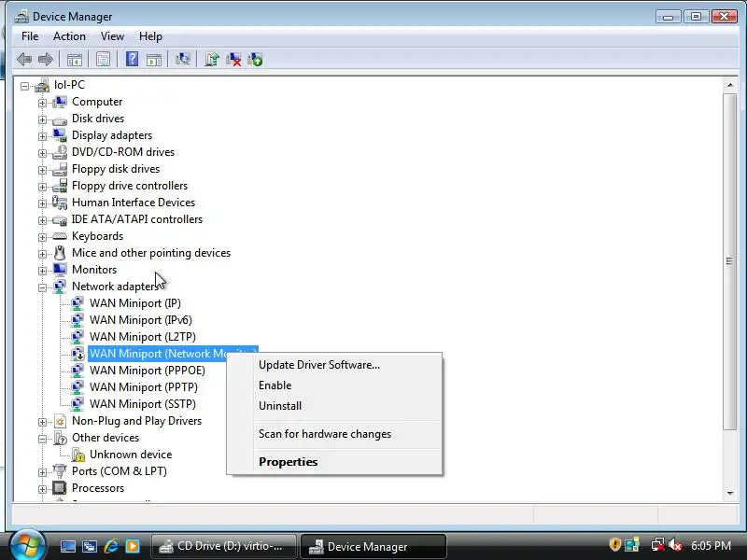Click the security shield tray icon
The image size is (747, 560).
coord(614,545)
